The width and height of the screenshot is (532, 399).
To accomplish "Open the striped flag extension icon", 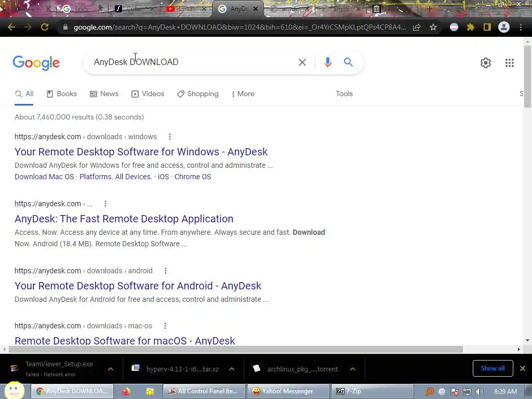I will tap(454, 27).
